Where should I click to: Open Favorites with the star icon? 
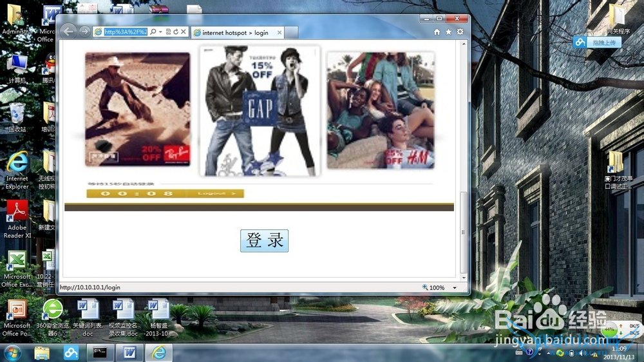click(448, 32)
